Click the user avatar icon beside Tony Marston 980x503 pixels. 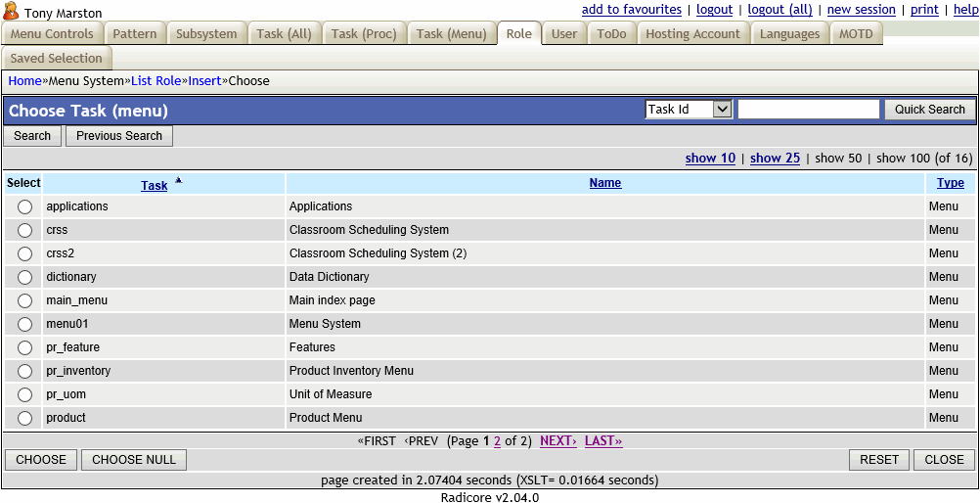12,12
